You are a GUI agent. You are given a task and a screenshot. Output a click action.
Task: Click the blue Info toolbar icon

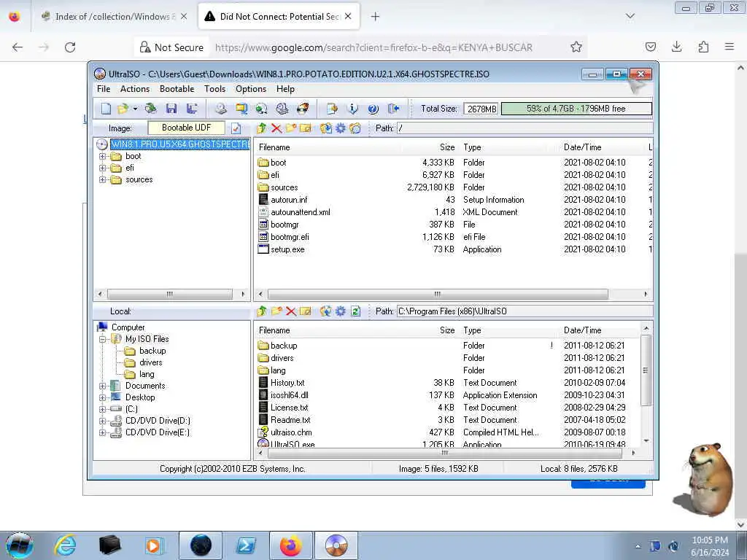point(352,109)
